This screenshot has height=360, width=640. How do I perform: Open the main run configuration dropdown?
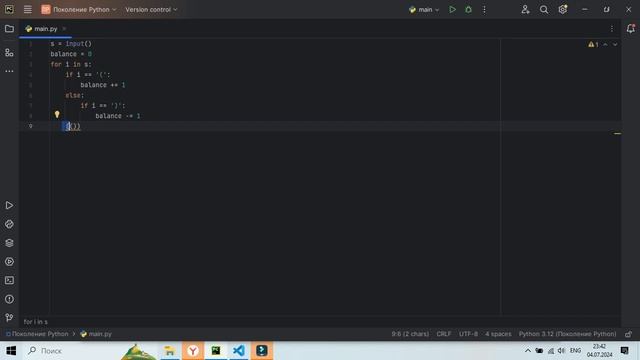424,9
